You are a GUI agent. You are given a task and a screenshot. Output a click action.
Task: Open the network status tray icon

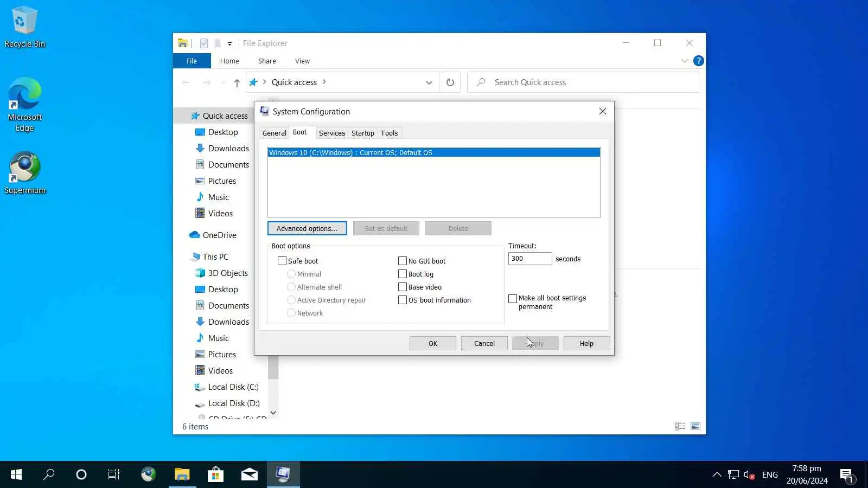pyautogui.click(x=733, y=474)
